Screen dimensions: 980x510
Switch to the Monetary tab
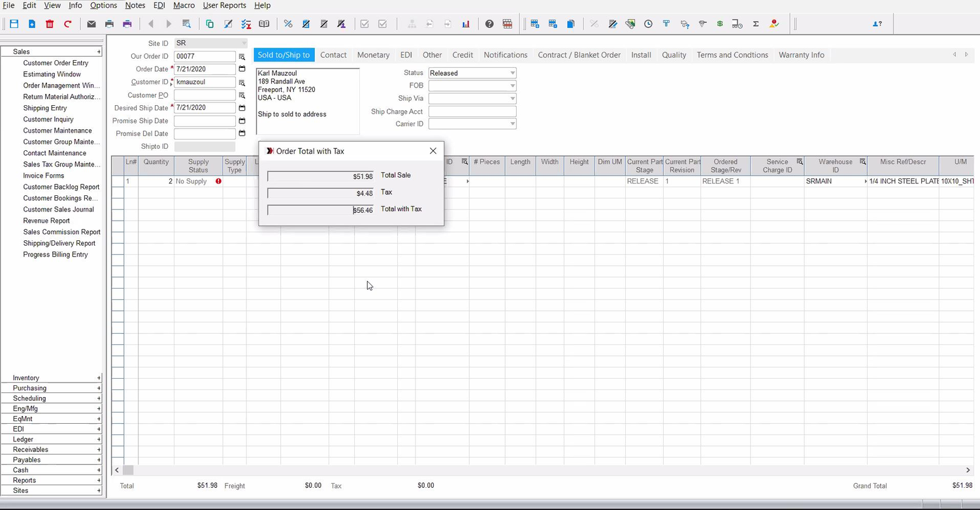(373, 55)
